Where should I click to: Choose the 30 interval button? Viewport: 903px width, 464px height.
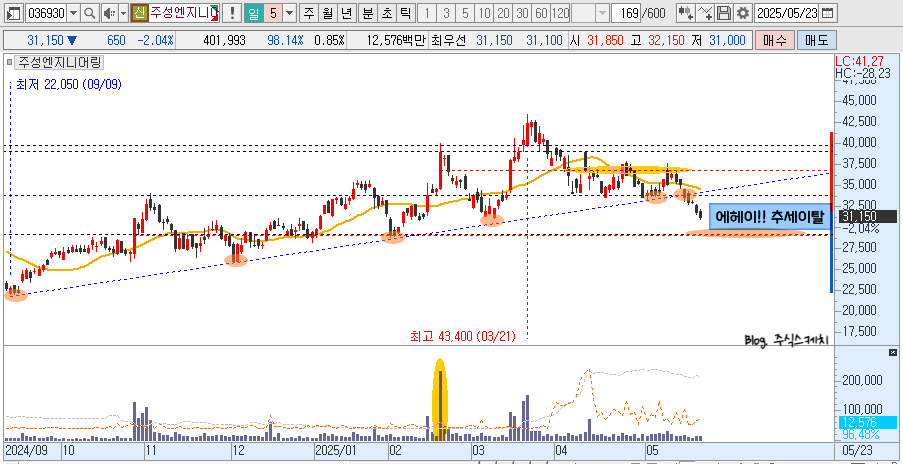click(522, 13)
